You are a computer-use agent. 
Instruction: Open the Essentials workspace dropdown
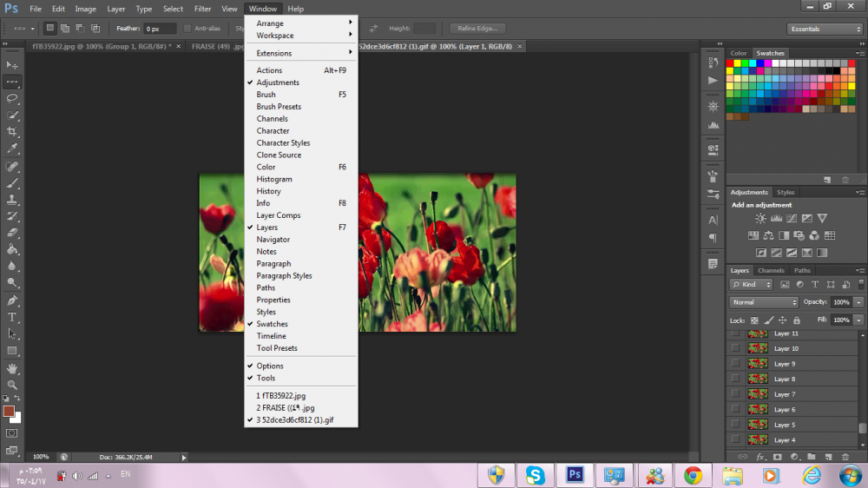coord(825,29)
